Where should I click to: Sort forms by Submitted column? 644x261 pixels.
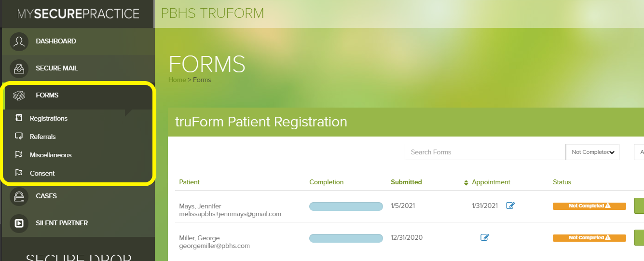pyautogui.click(x=406, y=182)
